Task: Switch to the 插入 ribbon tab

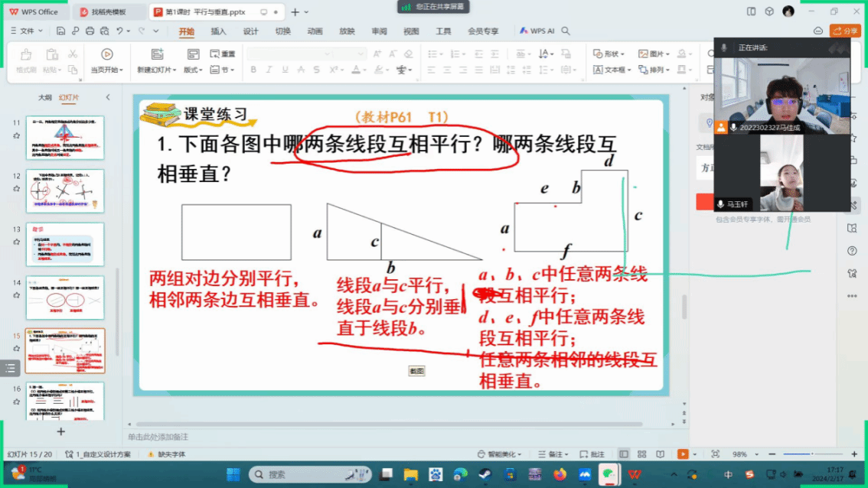Action: point(218,31)
